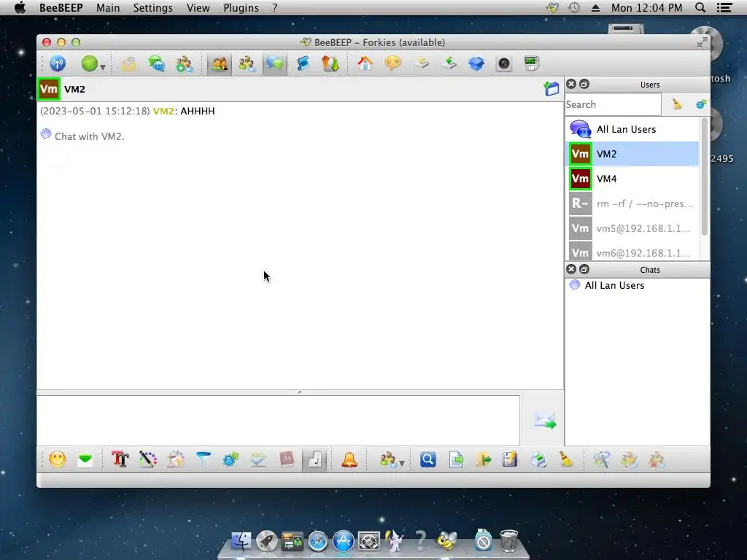Click the green down-arrow envelope icon
The width and height of the screenshot is (747, 560).
pos(85,459)
